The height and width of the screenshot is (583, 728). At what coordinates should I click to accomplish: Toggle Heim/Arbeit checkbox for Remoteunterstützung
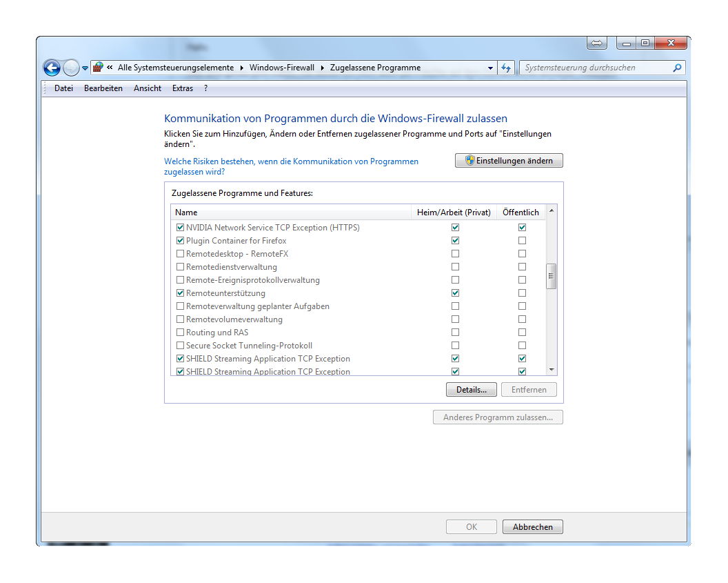click(456, 293)
